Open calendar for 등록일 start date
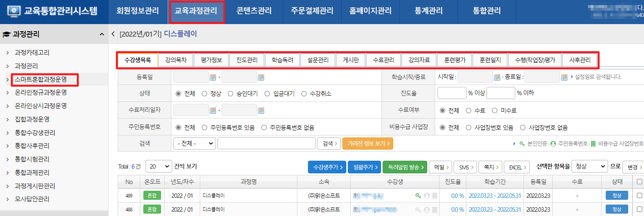This screenshot has width=644, height=216. click(213, 77)
